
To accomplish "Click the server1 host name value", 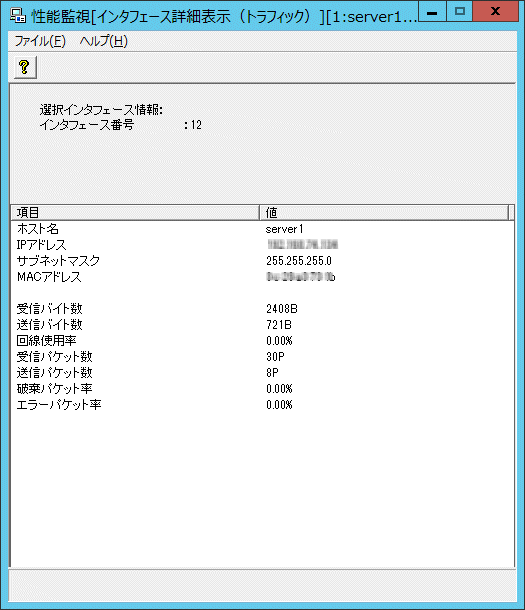I will 284,229.
